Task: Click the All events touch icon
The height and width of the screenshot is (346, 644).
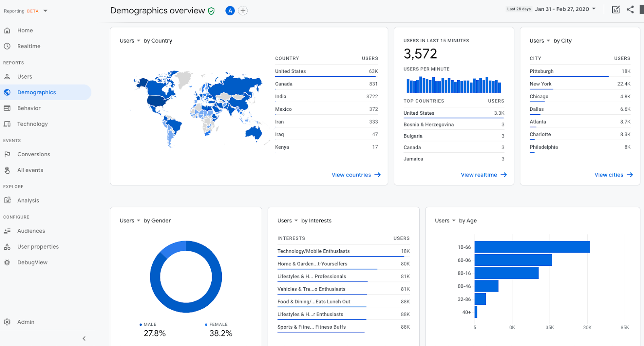Action: tap(7, 170)
